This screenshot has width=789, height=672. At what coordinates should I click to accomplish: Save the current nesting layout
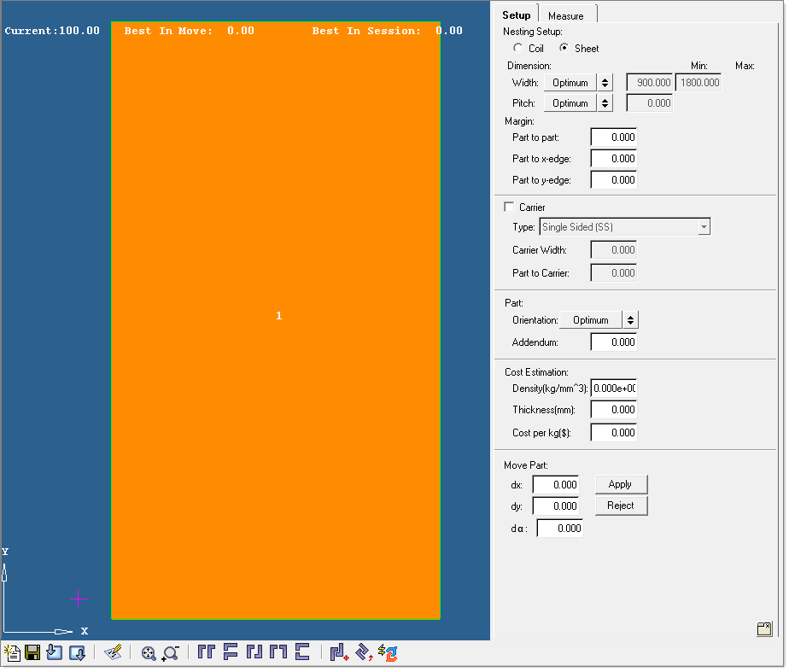coord(33,652)
